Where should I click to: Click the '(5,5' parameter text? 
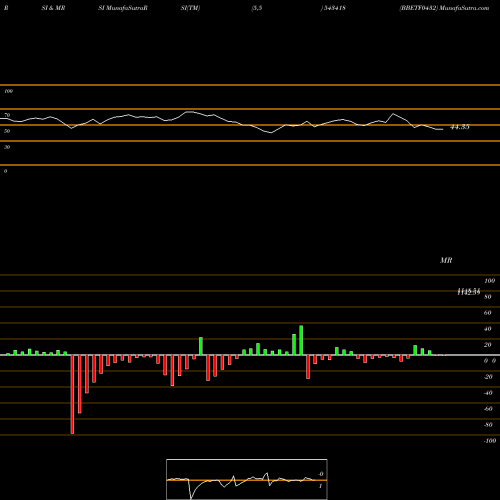click(257, 8)
